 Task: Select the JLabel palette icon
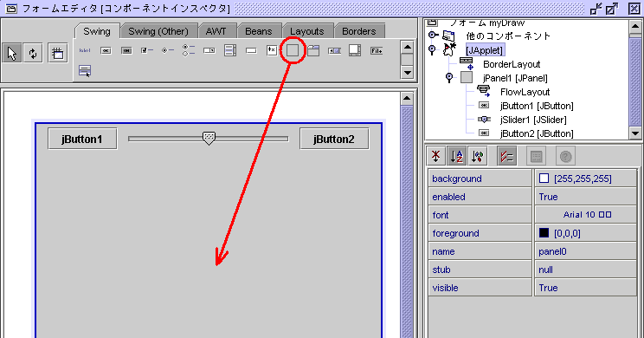[x=85, y=50]
